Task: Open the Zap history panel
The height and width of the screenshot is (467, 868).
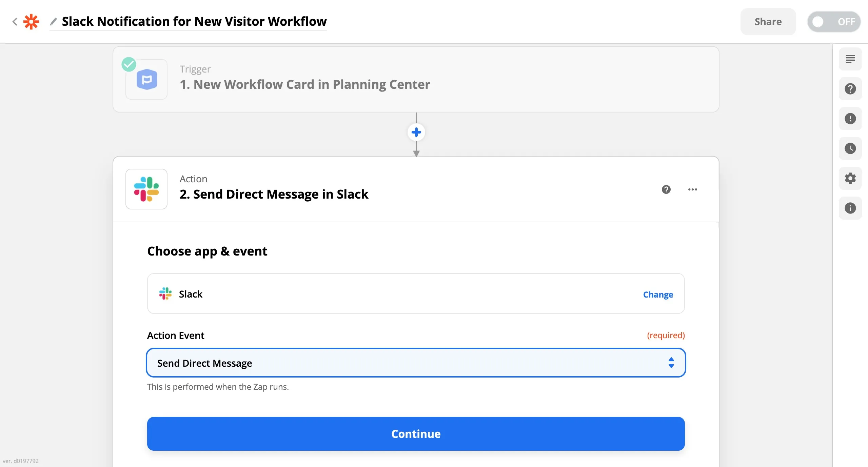Action: pos(850,148)
